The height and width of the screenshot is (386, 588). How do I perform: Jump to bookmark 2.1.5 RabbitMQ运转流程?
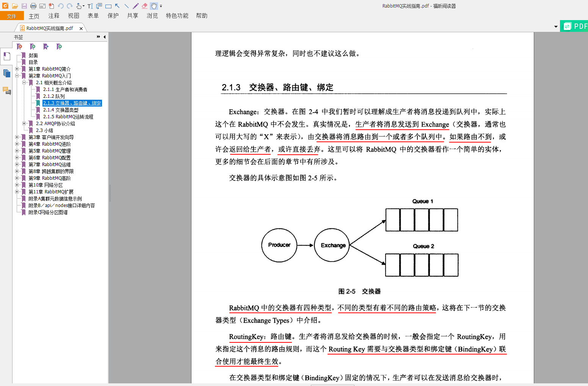[x=68, y=117]
